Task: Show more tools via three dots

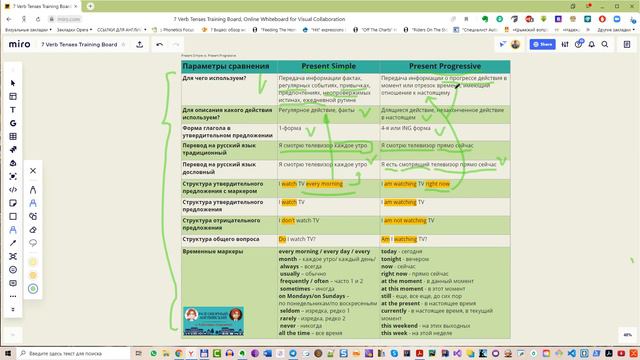Action: [x=13, y=296]
